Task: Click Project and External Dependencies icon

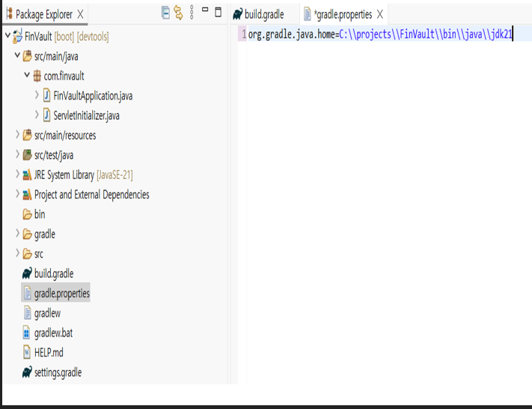Action: pos(27,195)
